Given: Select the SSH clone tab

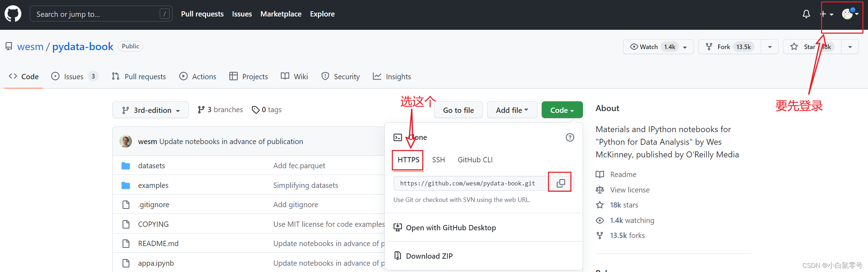Looking at the screenshot, I should coord(438,160).
